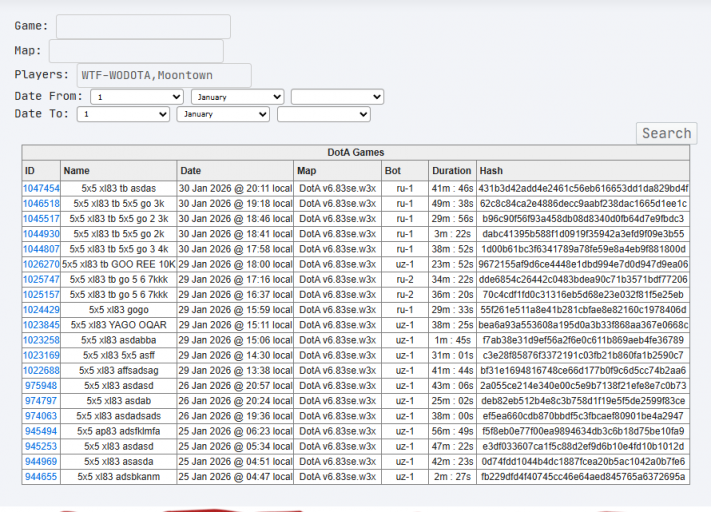711x512 pixels.
Task: Open game ID 1046518 link
Action: coord(41,204)
